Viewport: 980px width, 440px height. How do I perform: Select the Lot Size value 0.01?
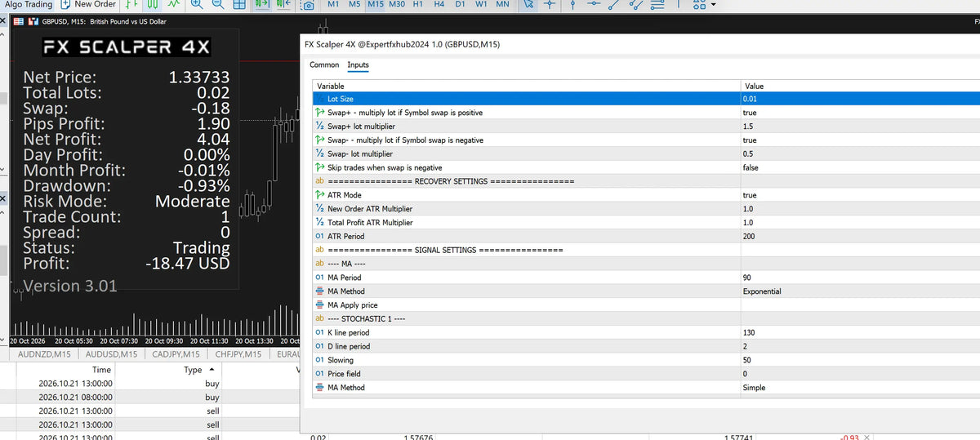coord(861,99)
